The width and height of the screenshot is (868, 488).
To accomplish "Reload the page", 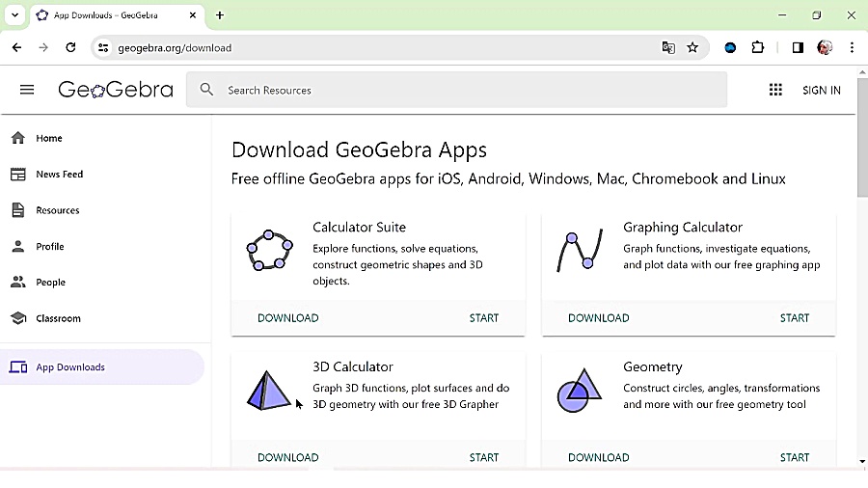I will [x=70, y=47].
